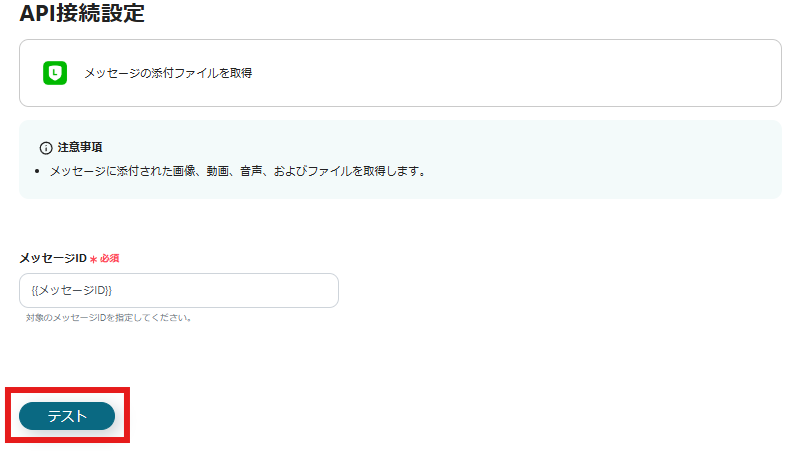This screenshot has height=451, width=790.
Task: Click the red 必須 label
Action: pyautogui.click(x=109, y=259)
